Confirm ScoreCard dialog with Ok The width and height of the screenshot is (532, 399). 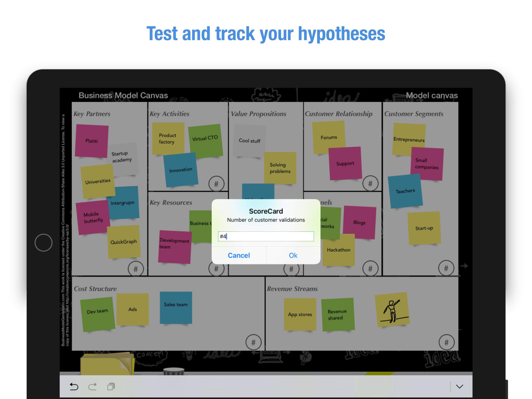click(x=293, y=255)
